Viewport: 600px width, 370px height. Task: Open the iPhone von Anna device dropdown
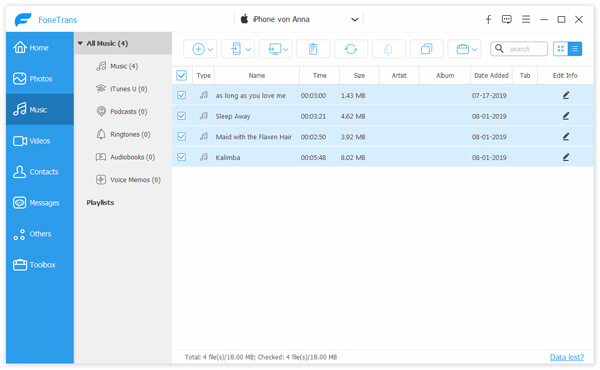(x=299, y=19)
